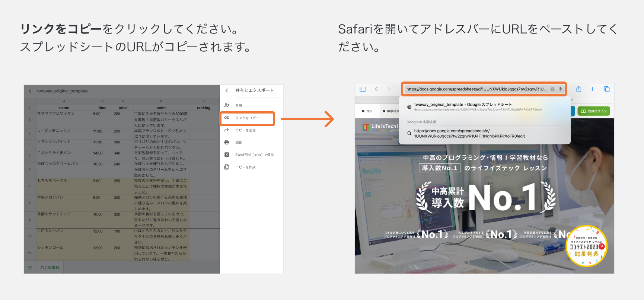The width and height of the screenshot is (644, 300).
Task: Select the 16:30 time cell
Action: [102, 169]
